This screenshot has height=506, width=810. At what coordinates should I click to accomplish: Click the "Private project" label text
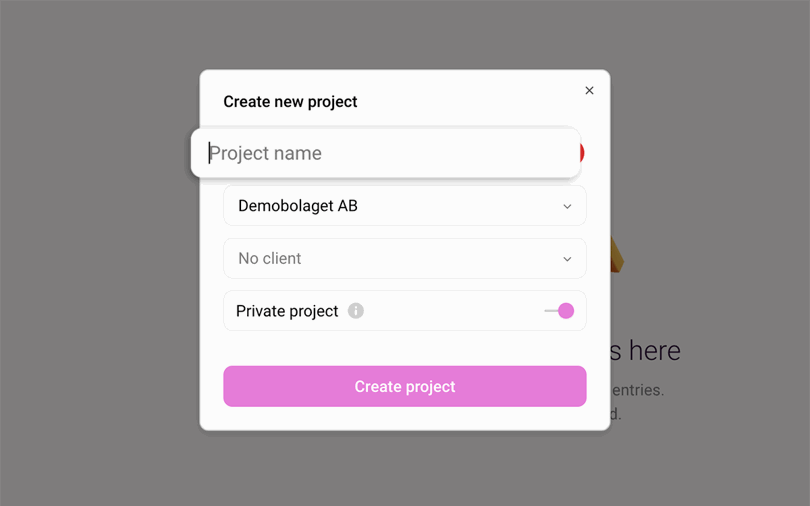287,311
